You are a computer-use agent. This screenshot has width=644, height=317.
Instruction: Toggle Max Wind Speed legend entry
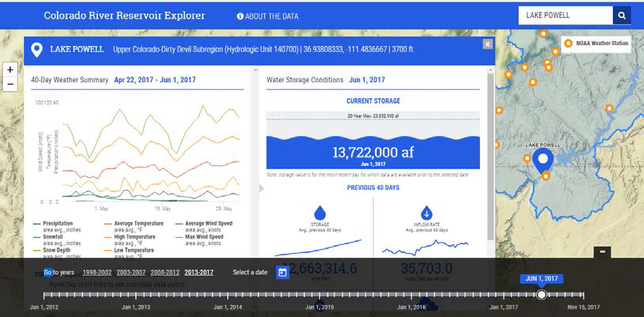(x=199, y=240)
